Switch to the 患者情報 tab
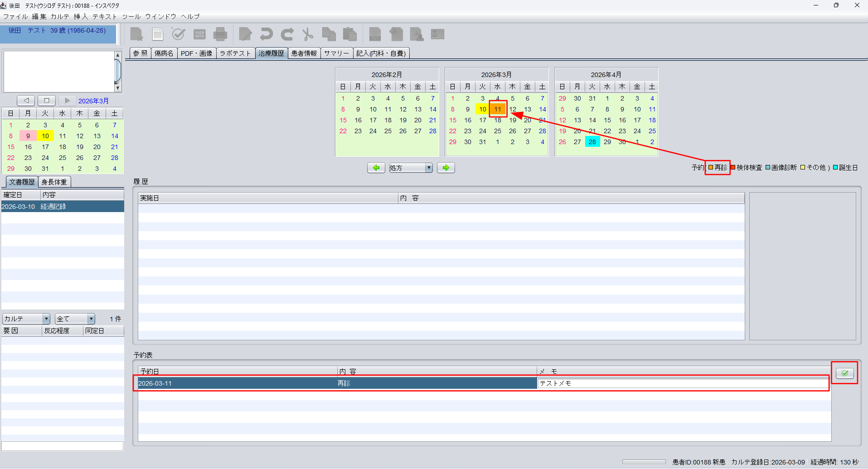This screenshot has width=868, height=469. pos(304,53)
